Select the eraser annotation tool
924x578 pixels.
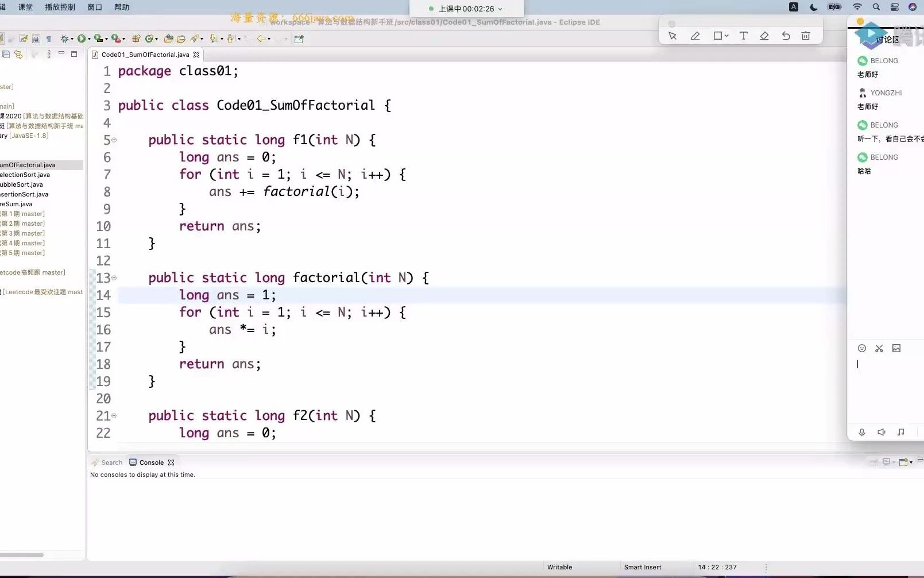click(x=764, y=36)
